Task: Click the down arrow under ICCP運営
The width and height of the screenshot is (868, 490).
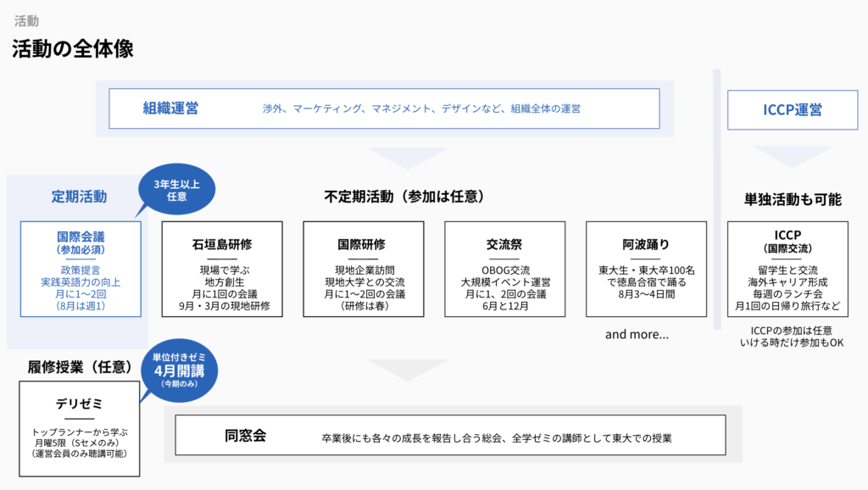Action: click(x=781, y=157)
